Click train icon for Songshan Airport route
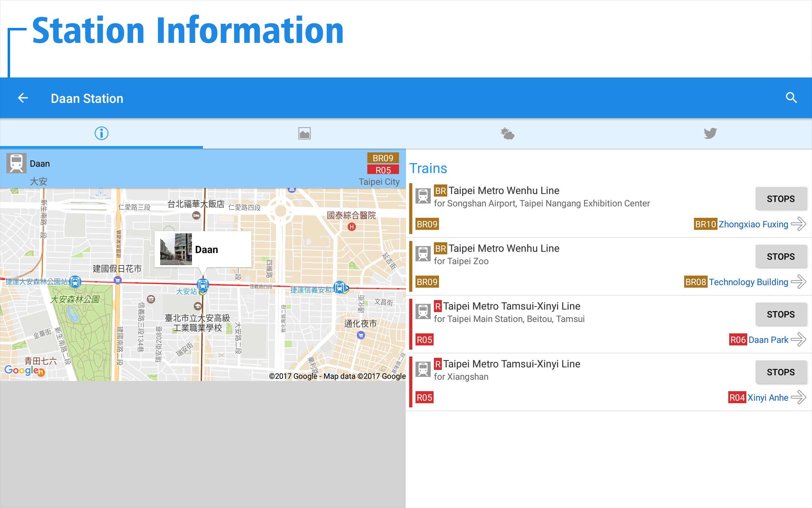 423,196
